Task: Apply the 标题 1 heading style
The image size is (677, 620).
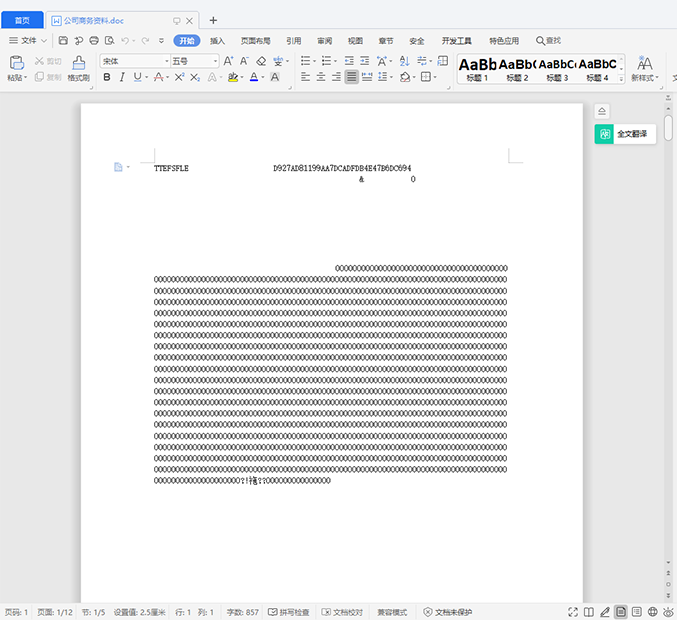Action: pyautogui.click(x=477, y=69)
